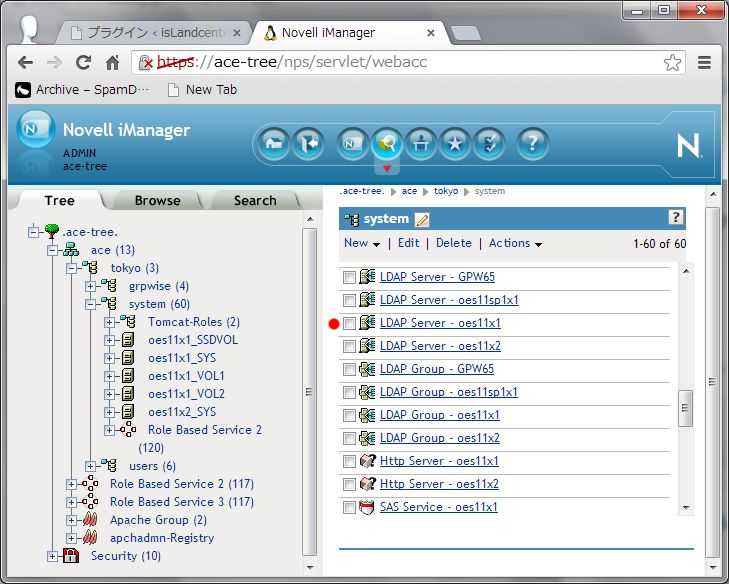Open the LDAP Server - oes11x1 link
The width and height of the screenshot is (729, 584).
(440, 323)
